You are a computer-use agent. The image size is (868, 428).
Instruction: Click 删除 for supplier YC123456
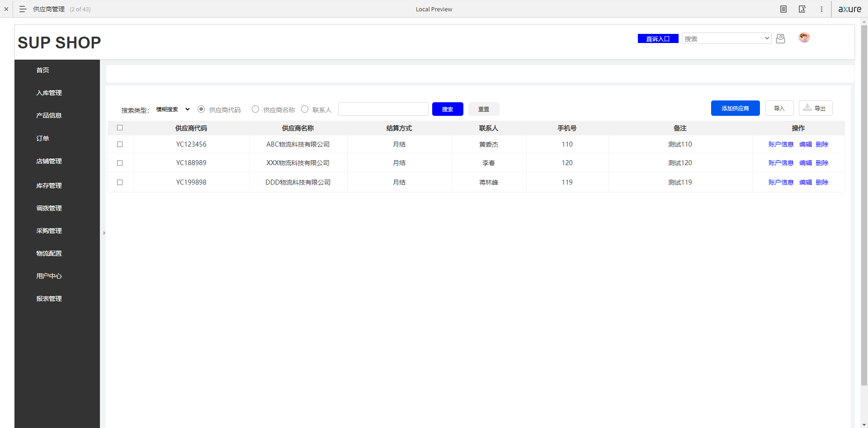(x=822, y=144)
